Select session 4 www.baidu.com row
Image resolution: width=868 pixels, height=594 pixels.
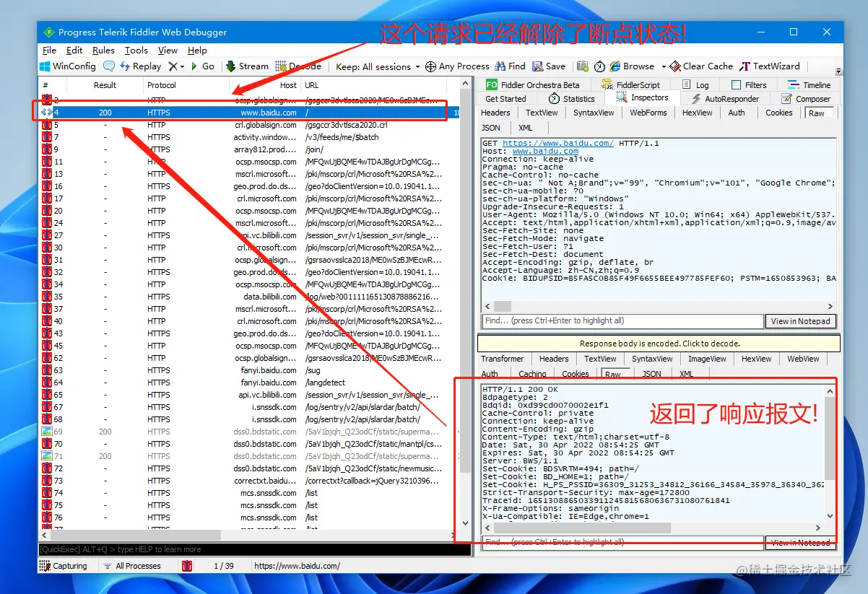(x=250, y=113)
